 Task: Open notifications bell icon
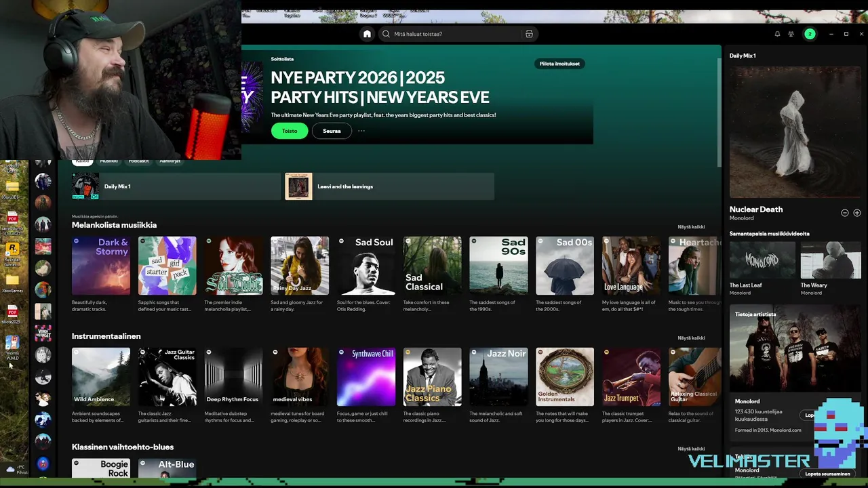(x=777, y=34)
